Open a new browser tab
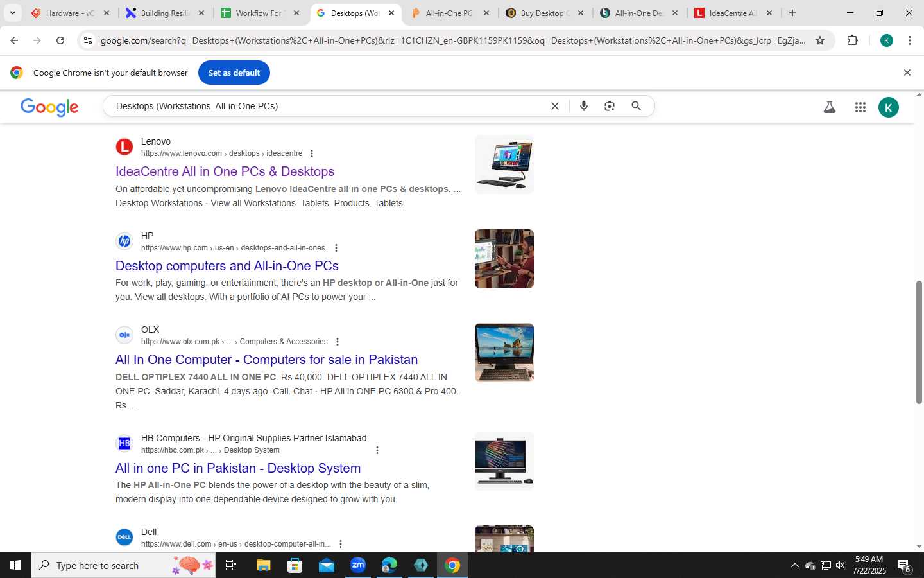The height and width of the screenshot is (578, 924). 792,13
